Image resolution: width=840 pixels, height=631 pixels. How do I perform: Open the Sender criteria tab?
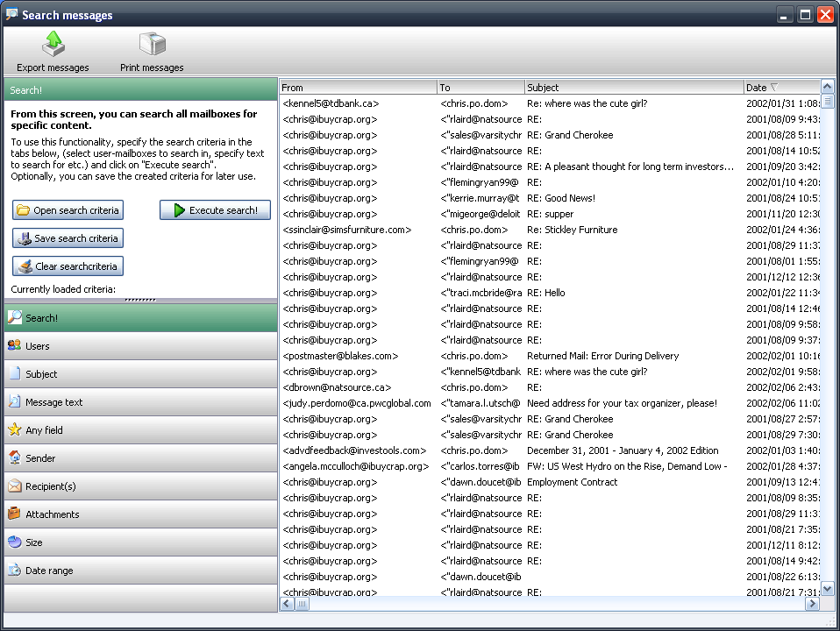coord(140,458)
